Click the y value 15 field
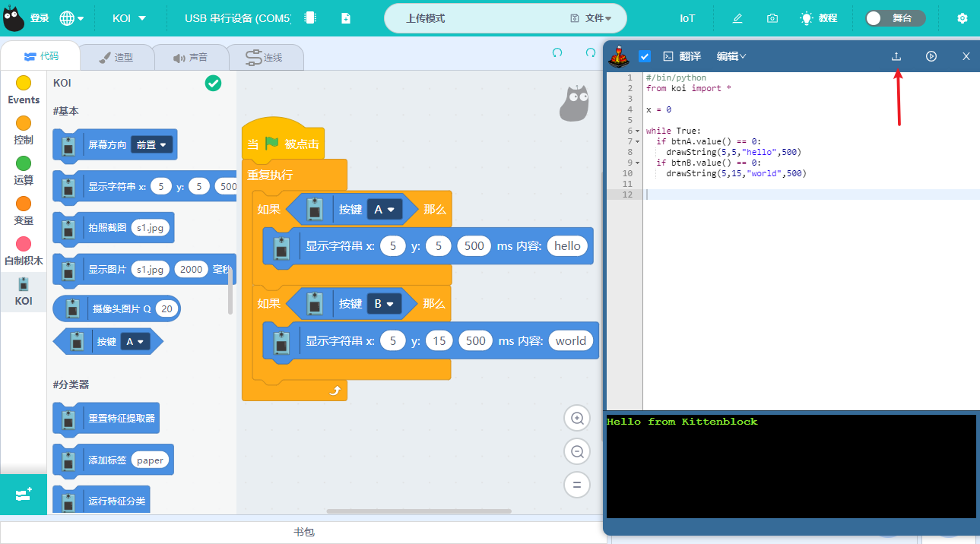Viewport: 980px width, 544px height. pos(439,340)
